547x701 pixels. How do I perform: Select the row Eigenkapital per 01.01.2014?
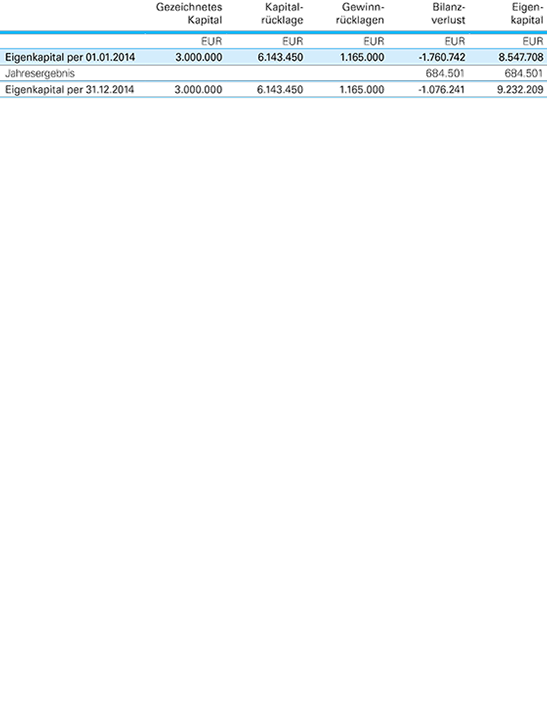point(274,57)
